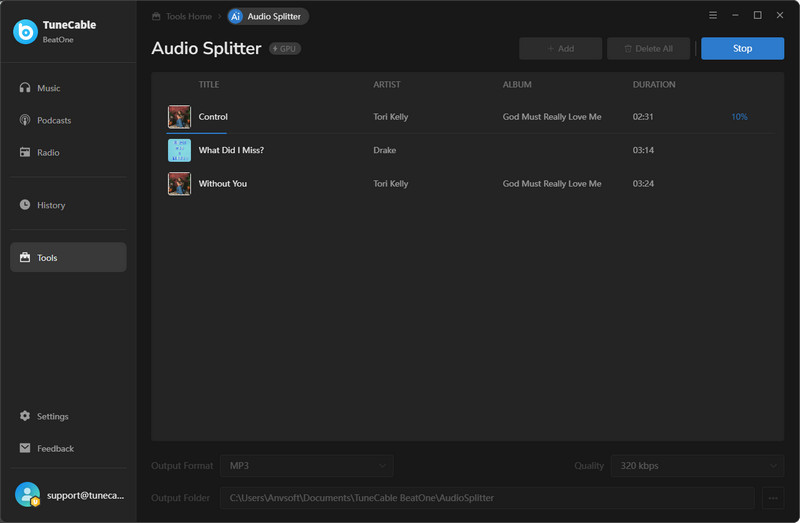Image resolution: width=800 pixels, height=523 pixels.
Task: Click the TuneCable logo icon
Action: (25, 32)
